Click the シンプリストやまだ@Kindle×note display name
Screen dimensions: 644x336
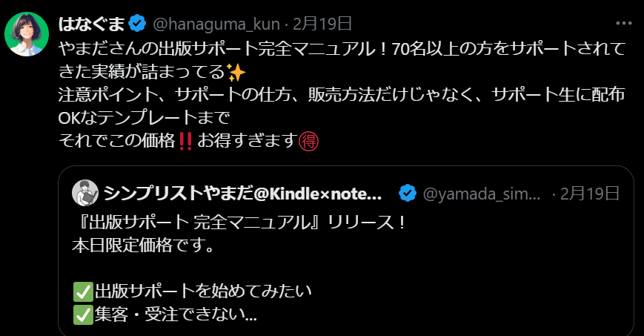click(242, 194)
